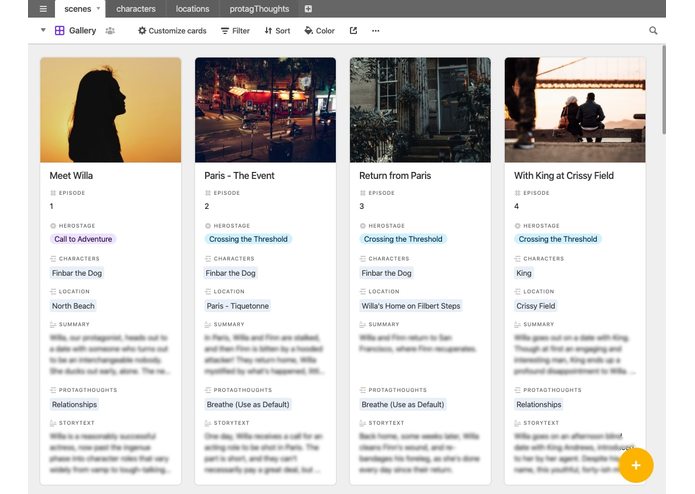695x494 pixels.
Task: Click the King character chip
Action: click(x=523, y=273)
